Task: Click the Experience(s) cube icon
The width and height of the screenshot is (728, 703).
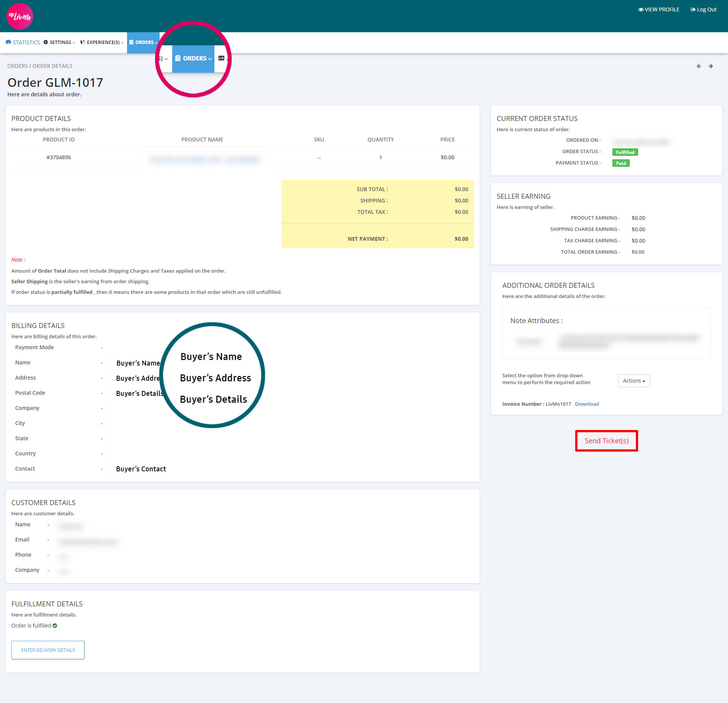Action: [x=83, y=42]
